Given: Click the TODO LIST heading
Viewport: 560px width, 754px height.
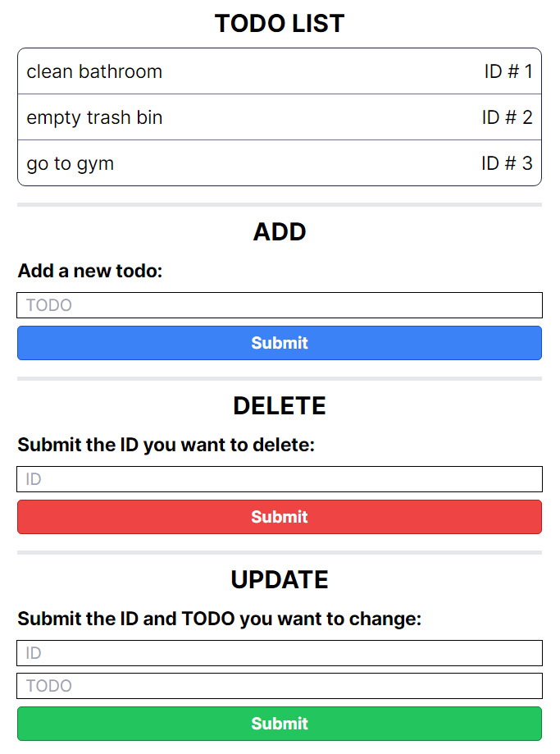Looking at the screenshot, I should (280, 23).
